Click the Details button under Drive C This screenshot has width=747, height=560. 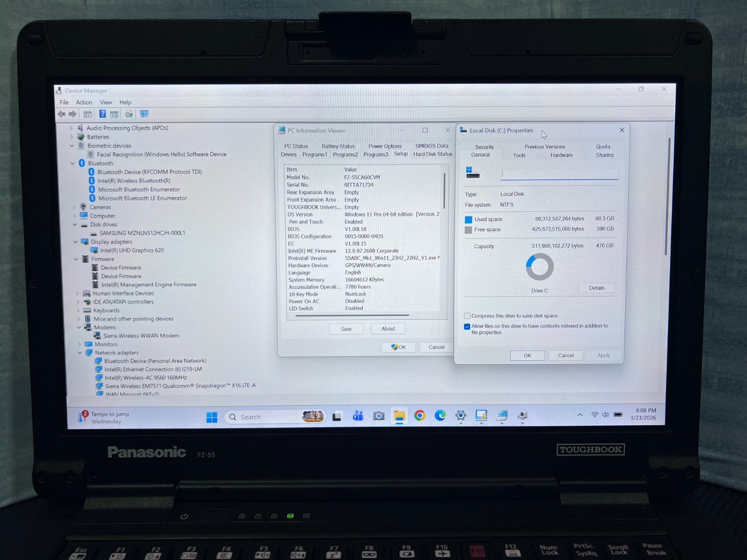(597, 288)
